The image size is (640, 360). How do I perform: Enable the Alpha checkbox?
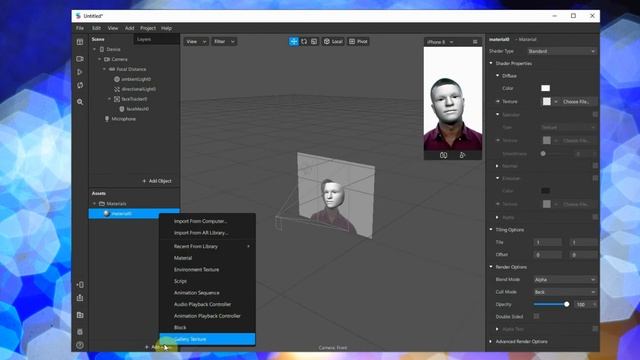coord(595,217)
